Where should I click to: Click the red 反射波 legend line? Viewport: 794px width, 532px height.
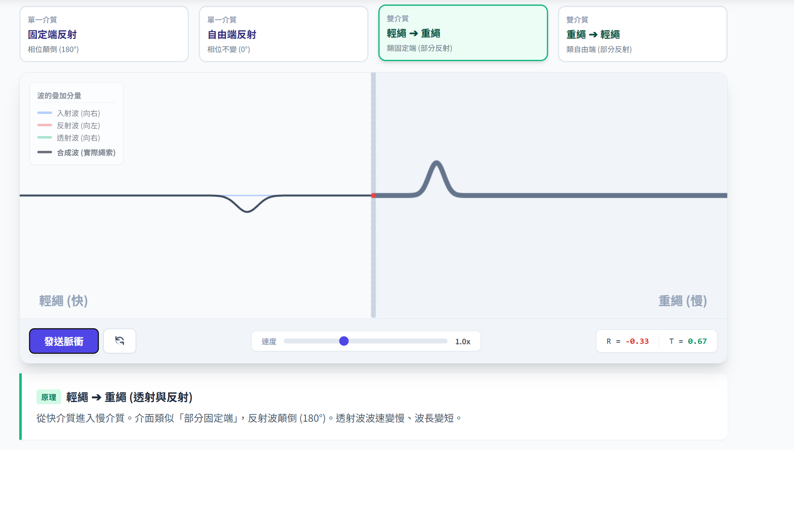pos(45,125)
